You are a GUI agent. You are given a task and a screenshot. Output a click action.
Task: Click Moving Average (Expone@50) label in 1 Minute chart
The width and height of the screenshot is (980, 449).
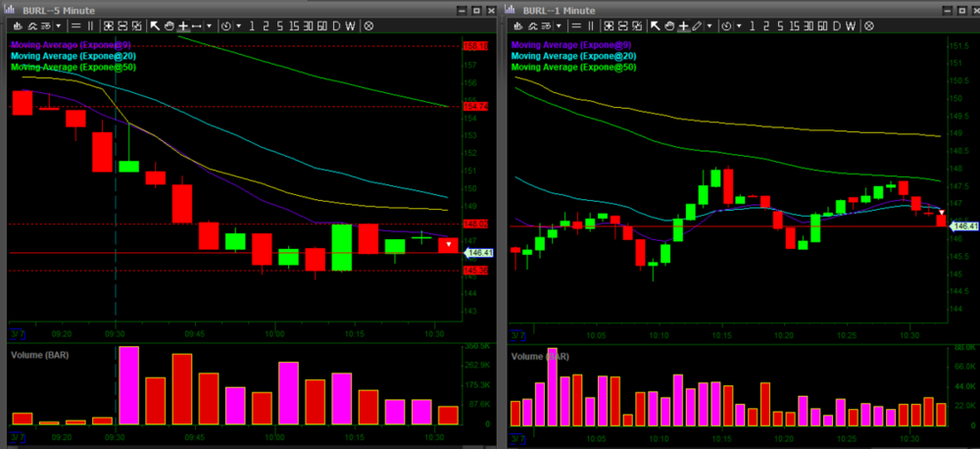(572, 67)
